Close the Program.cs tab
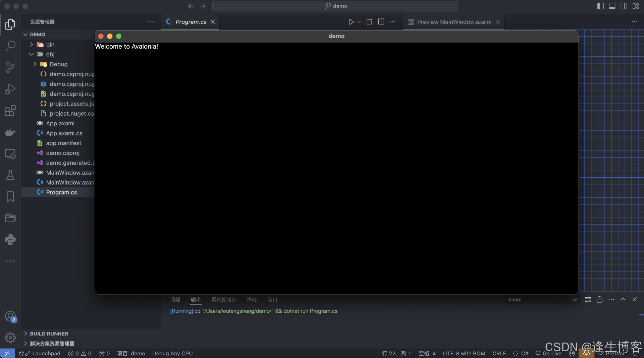 213,22
